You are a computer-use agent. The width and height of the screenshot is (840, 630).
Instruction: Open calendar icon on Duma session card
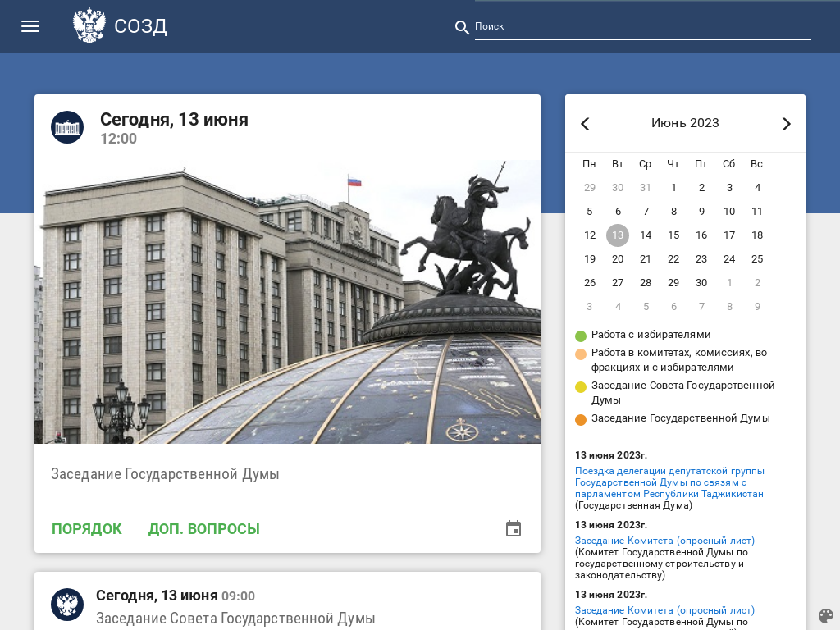[514, 528]
